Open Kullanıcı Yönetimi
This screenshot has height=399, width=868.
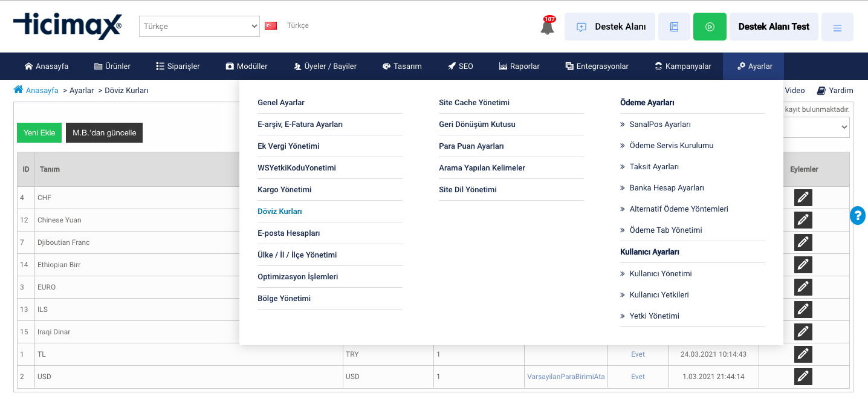(x=661, y=274)
